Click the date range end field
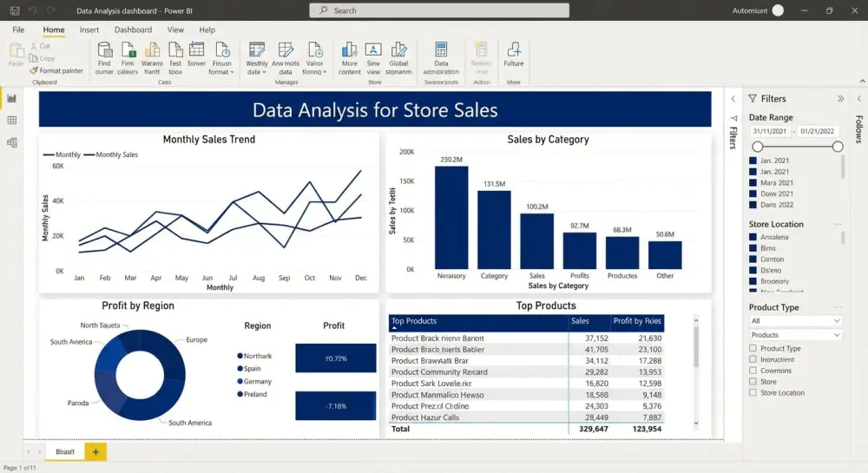This screenshot has width=868, height=473. coord(817,131)
